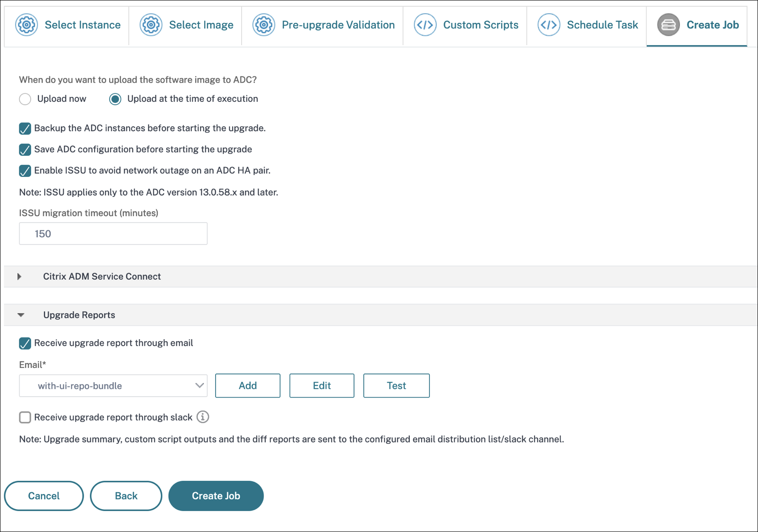Open the Email distribution list dropdown

pyautogui.click(x=113, y=386)
